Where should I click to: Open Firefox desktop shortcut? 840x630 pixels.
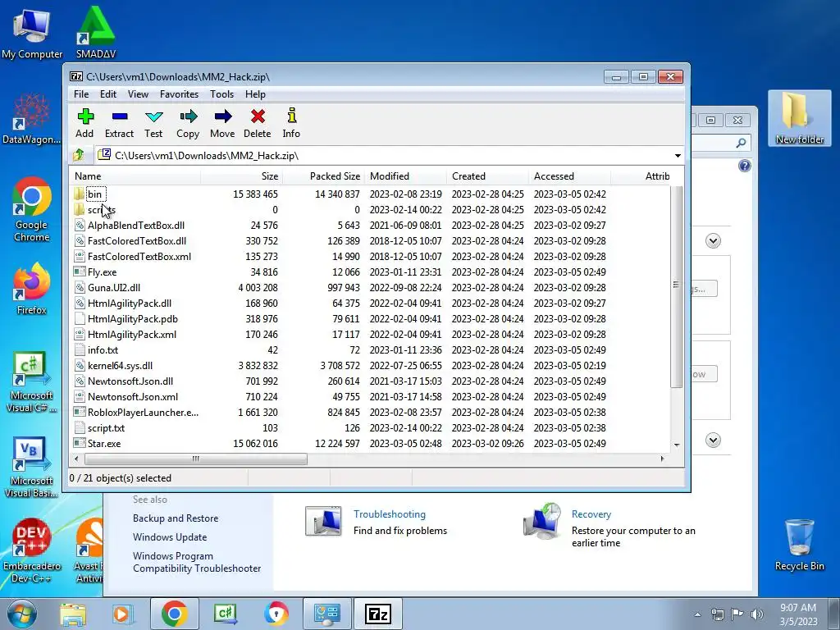(x=32, y=289)
